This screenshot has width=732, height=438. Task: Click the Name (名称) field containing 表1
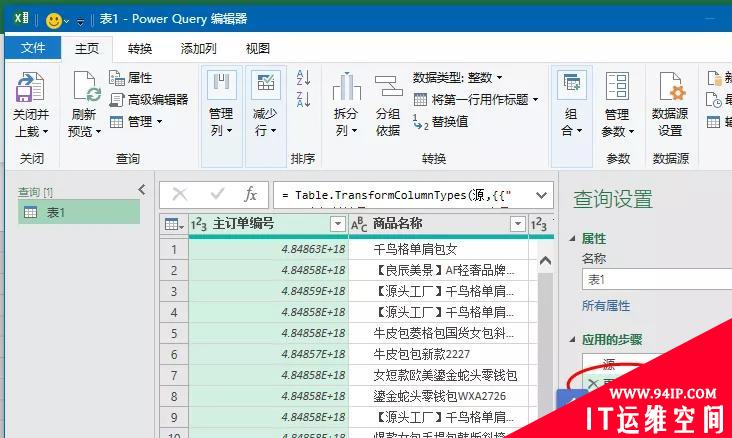click(657, 280)
